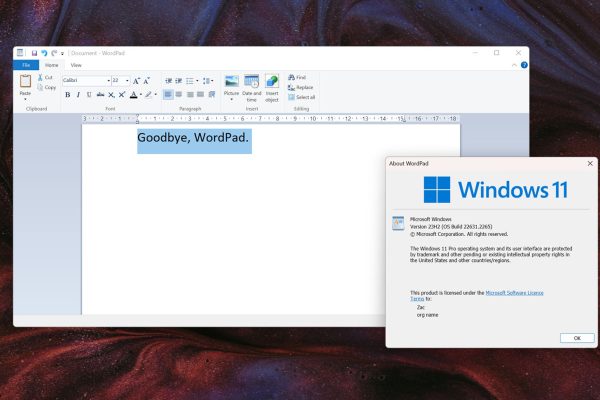Screen dimensions: 600x400
Task: Open text color dropdown arrow
Action: (x=140, y=95)
